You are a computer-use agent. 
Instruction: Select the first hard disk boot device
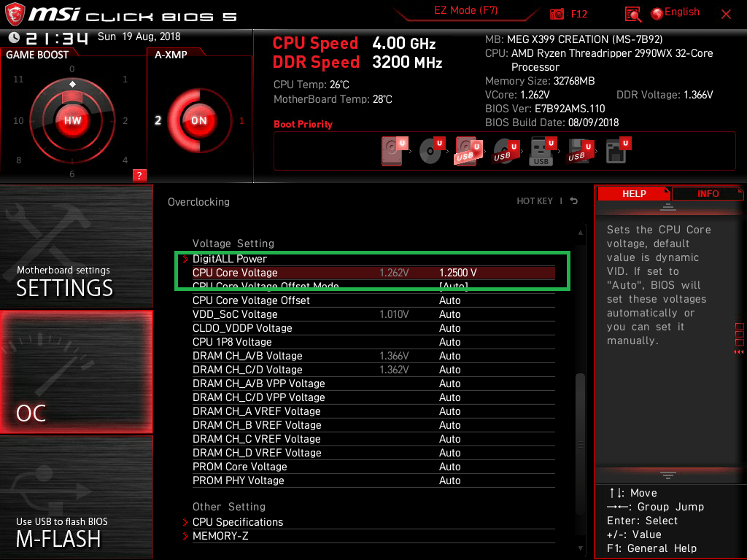394,151
